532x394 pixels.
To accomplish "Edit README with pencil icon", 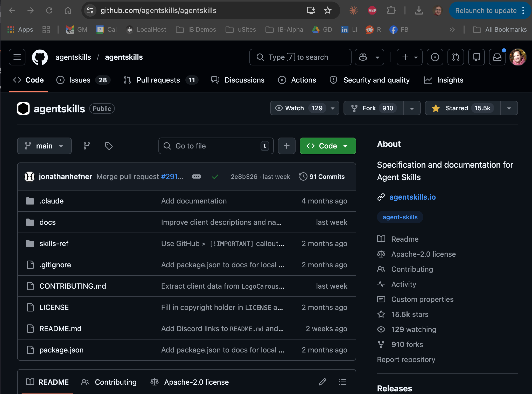I will (322, 382).
